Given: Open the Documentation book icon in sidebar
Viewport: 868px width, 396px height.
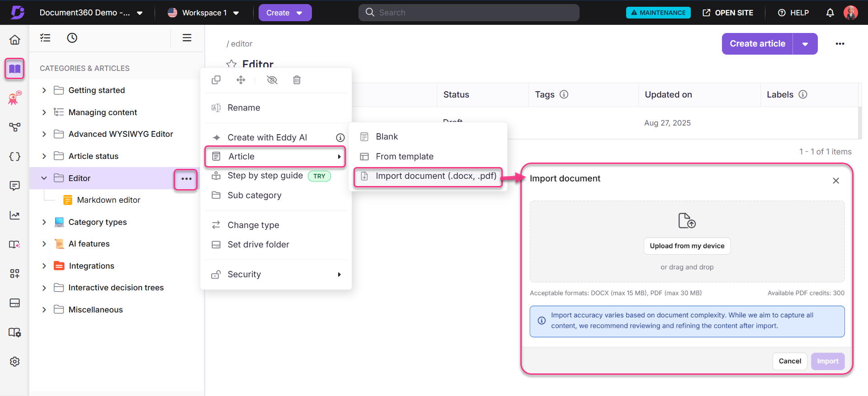Looking at the screenshot, I should (x=14, y=69).
